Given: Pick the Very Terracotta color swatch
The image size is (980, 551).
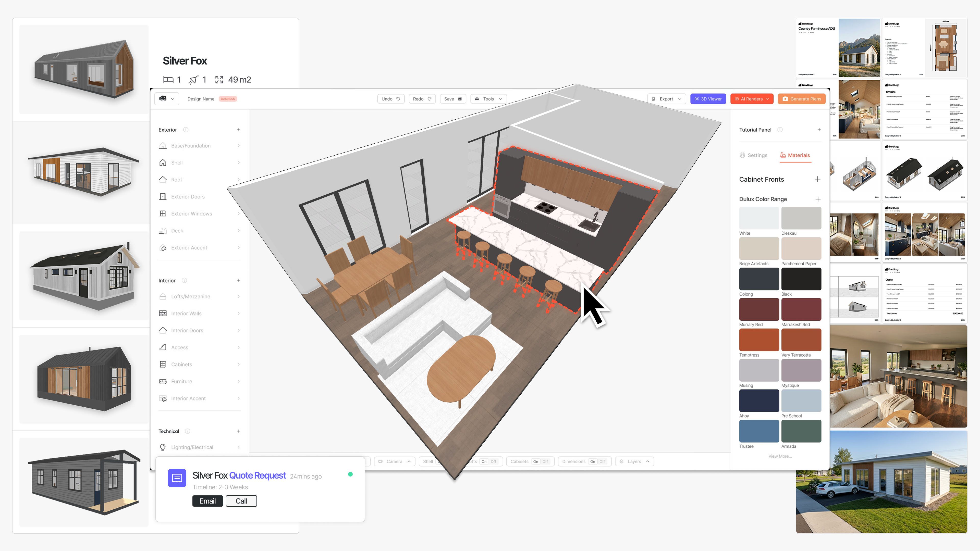Looking at the screenshot, I should click(801, 340).
